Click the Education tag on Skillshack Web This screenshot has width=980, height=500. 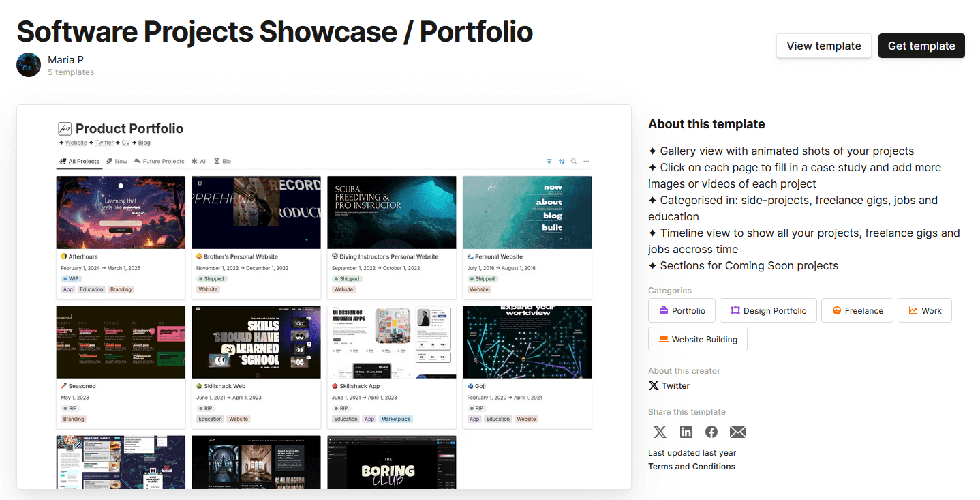211,419
